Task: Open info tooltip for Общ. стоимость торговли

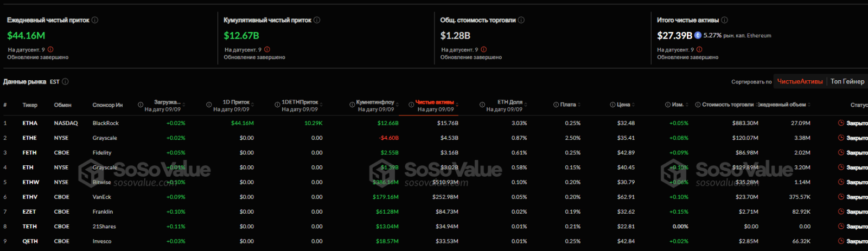Action: point(521,20)
